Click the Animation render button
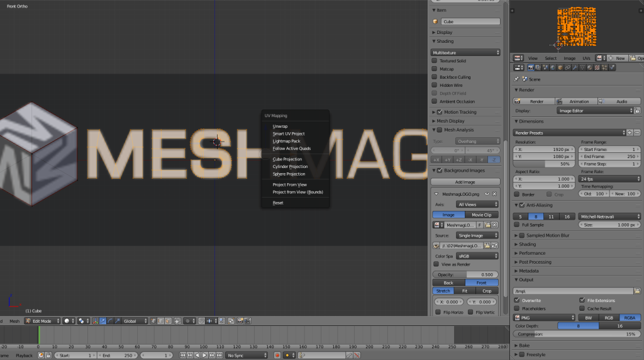 tap(576, 101)
